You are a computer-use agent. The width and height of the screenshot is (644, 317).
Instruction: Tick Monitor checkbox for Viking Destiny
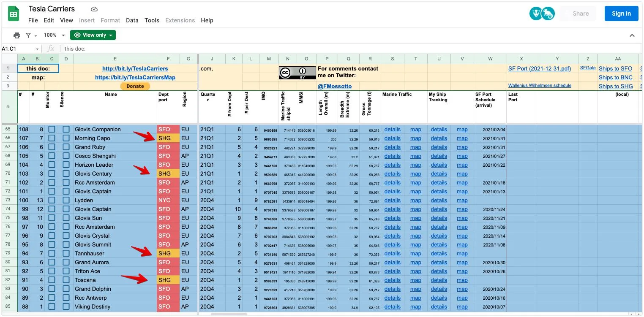click(x=52, y=307)
